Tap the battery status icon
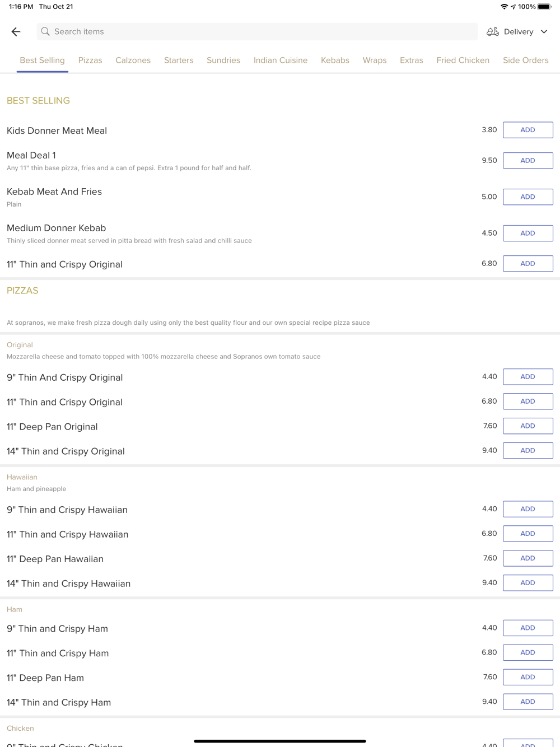This screenshot has height=747, width=560. (544, 7)
